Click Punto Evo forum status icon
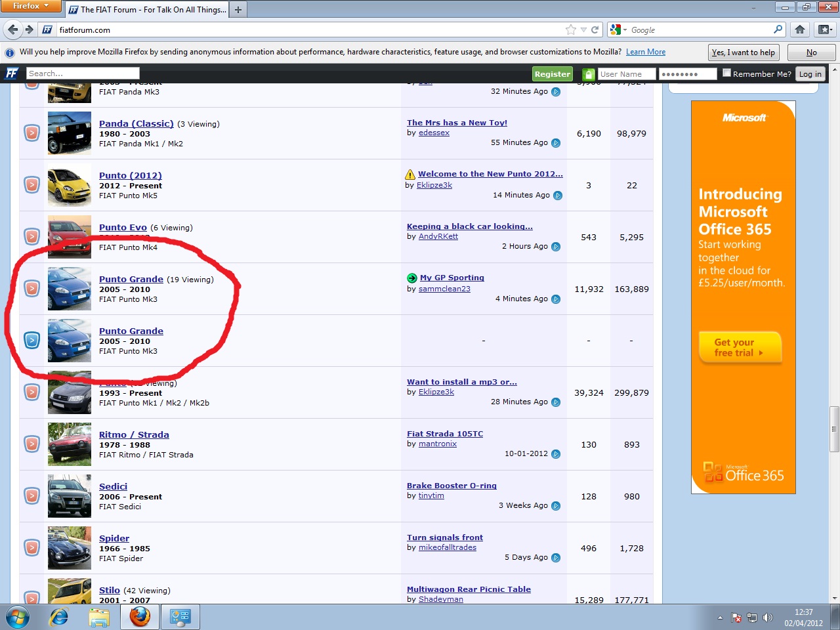 pyautogui.click(x=31, y=236)
